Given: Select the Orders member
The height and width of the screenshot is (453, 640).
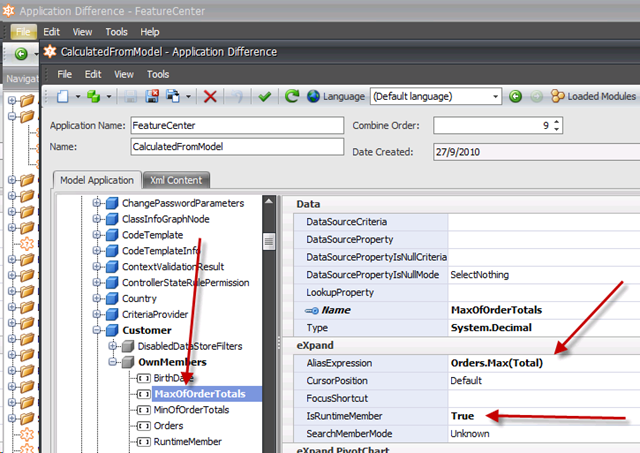Looking at the screenshot, I should [169, 426].
